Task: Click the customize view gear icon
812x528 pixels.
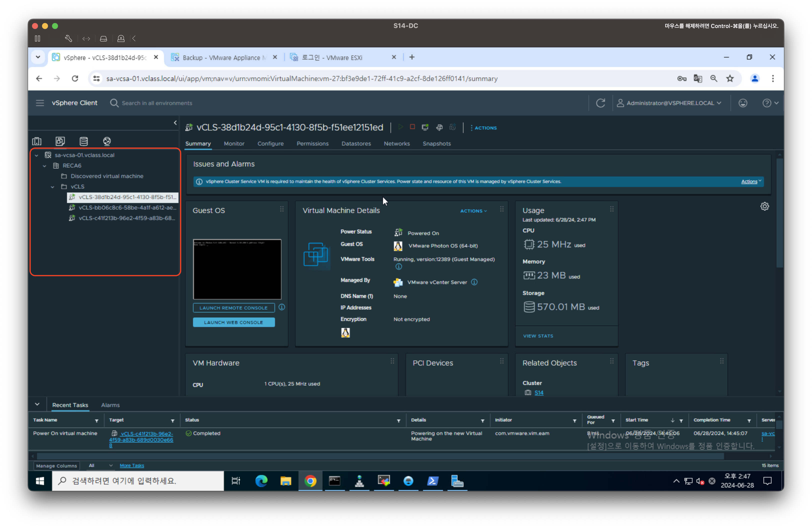Action: pos(764,206)
